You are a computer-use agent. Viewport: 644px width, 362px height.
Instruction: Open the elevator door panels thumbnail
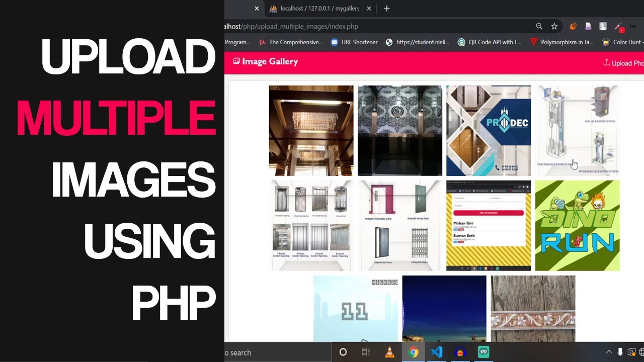311,226
